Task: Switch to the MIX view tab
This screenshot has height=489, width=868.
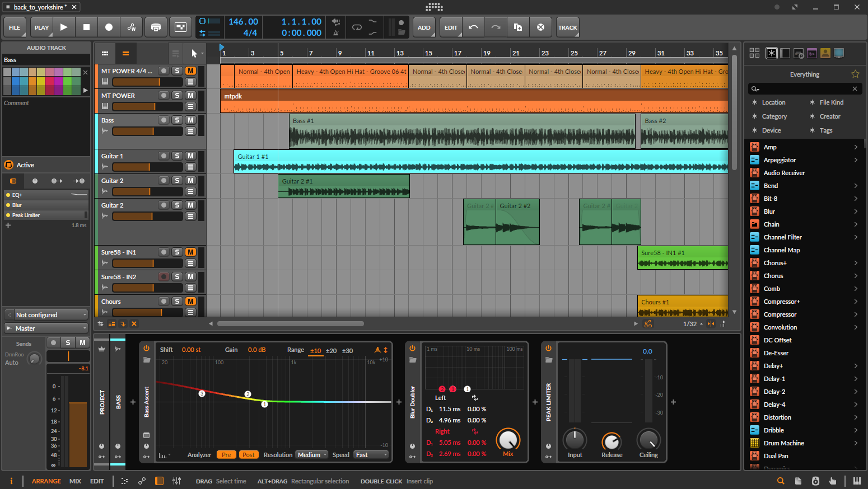Action: point(75,481)
